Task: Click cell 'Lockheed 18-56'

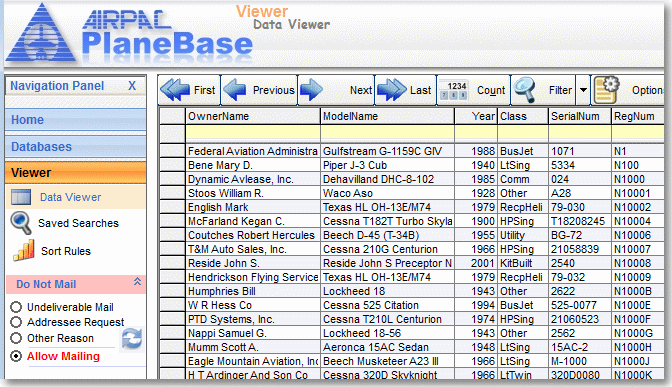Action: (387, 333)
